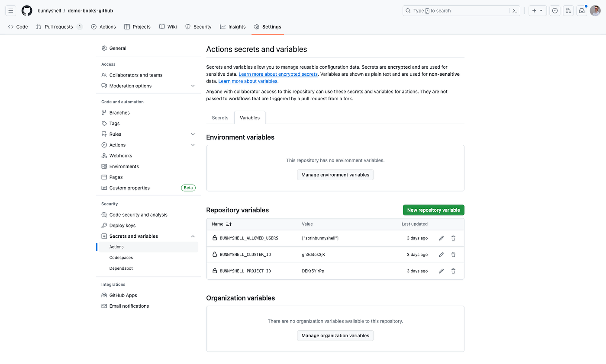Open the bunnyshell owner link
The width and height of the screenshot is (606, 364).
[49, 10]
